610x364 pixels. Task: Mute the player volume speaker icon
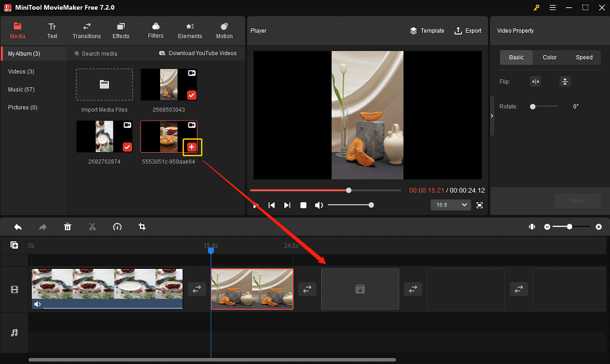pos(319,205)
